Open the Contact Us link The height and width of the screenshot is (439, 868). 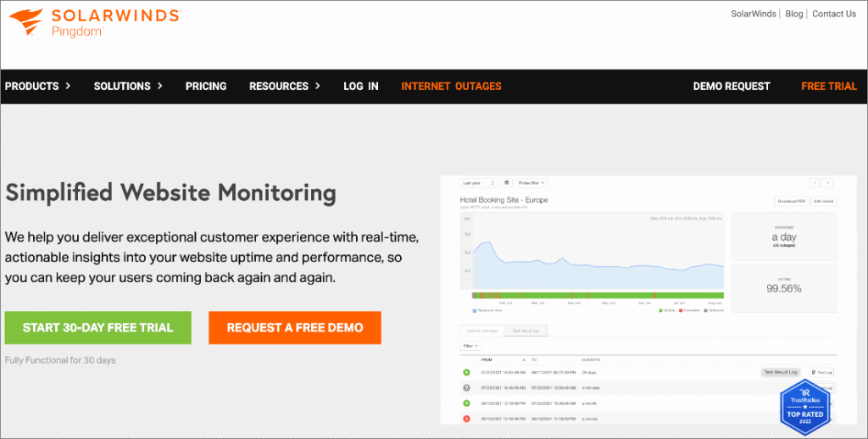coord(834,14)
